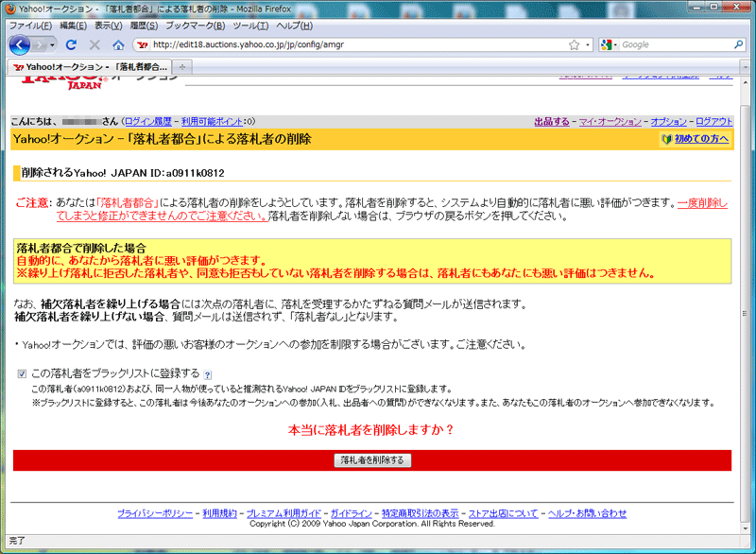Click the Stop loading X icon

coord(95,44)
